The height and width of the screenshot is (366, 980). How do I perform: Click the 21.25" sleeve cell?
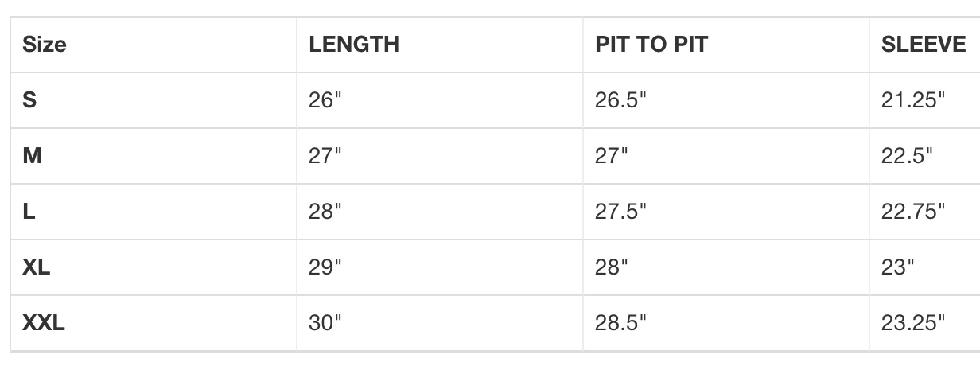[x=912, y=101]
